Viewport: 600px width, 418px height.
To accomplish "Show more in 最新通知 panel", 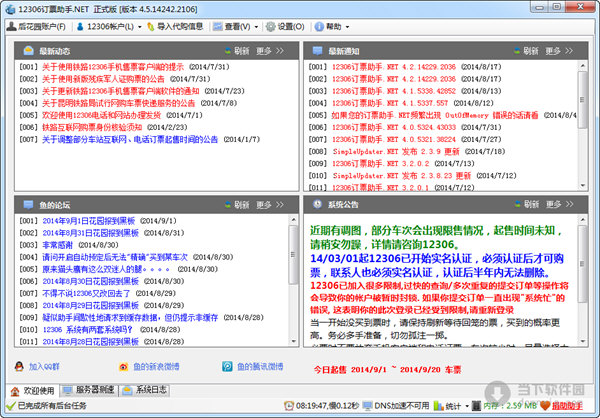I will (x=559, y=51).
